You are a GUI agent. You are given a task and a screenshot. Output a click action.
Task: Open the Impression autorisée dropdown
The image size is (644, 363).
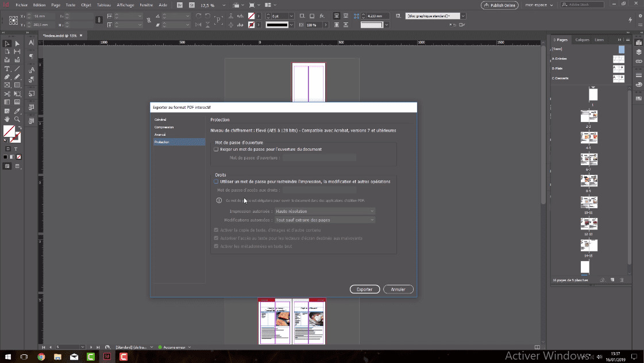click(x=325, y=211)
